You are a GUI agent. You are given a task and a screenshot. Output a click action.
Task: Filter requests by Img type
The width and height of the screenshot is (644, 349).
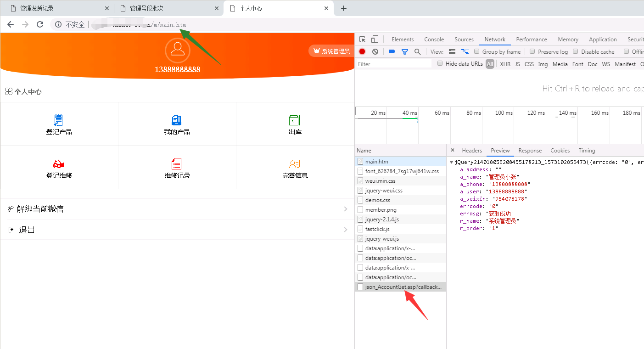[543, 64]
